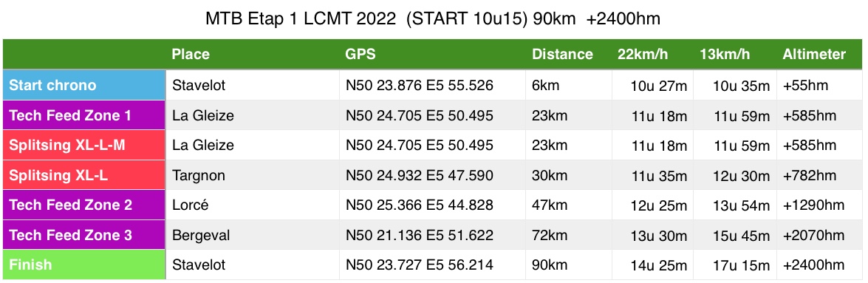Click the Splitsing XL-L label cell
This screenshot has width=868, height=283.
tap(84, 175)
